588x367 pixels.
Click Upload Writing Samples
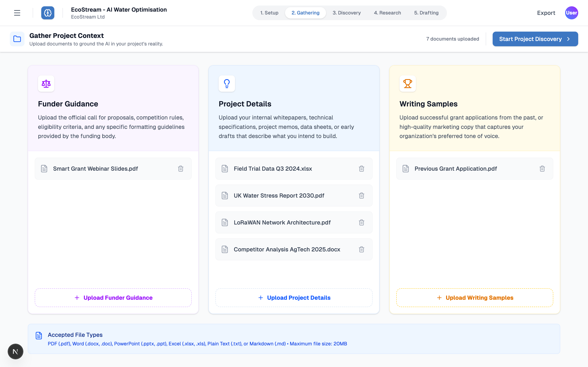474,298
